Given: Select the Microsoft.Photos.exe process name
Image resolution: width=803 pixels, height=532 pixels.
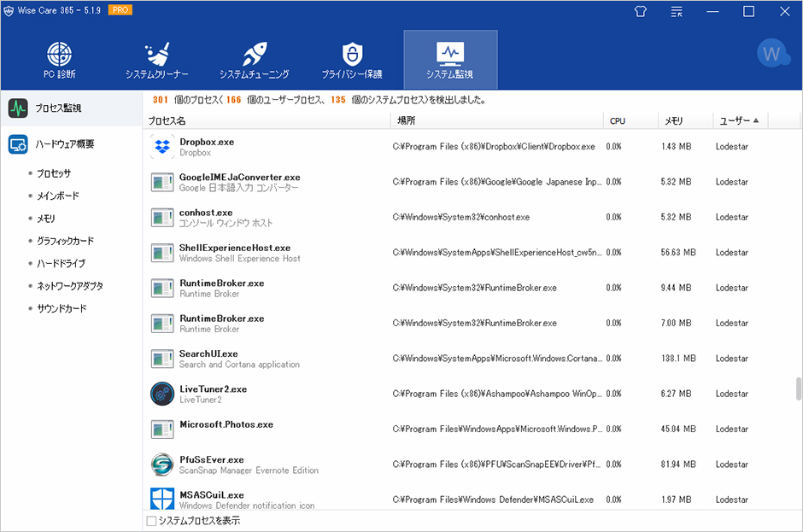Looking at the screenshot, I should pos(226,424).
